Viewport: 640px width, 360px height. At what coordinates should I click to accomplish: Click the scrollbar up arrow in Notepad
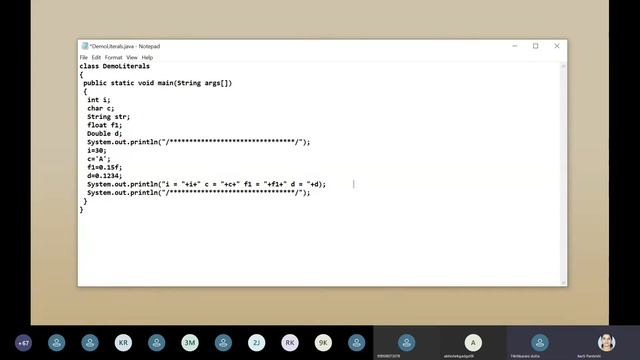point(563,66)
